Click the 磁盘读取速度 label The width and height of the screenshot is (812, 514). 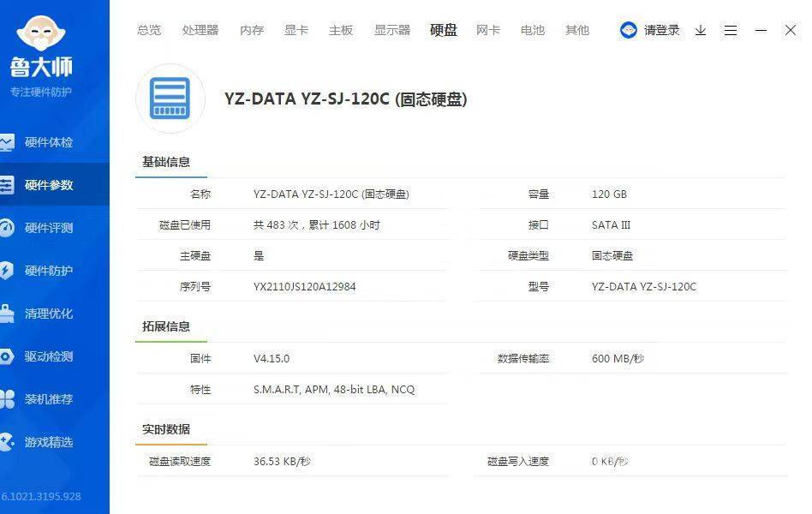click(x=180, y=461)
